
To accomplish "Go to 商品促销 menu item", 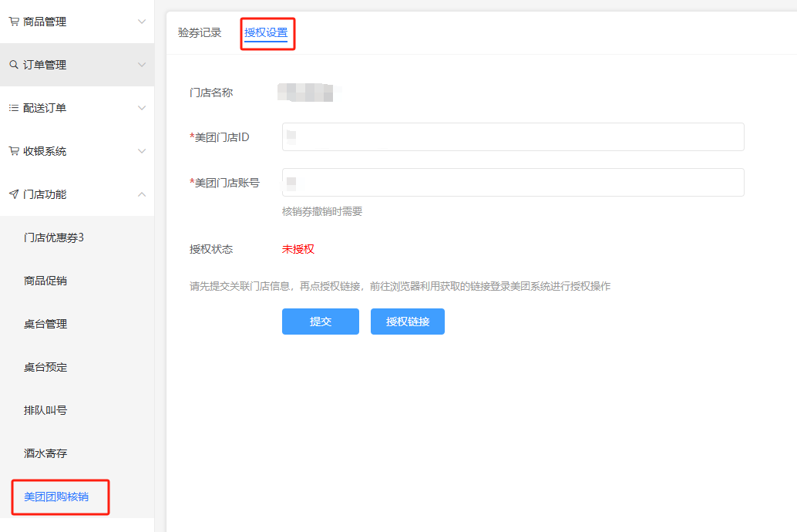I will point(45,281).
